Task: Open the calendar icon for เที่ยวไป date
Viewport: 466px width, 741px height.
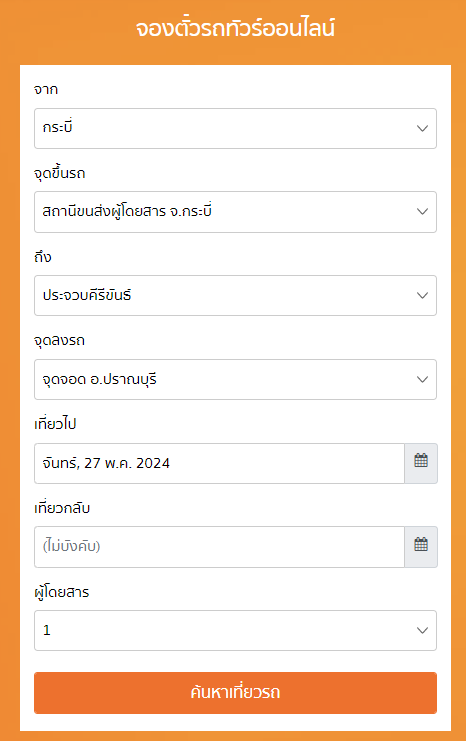Action: [x=421, y=463]
